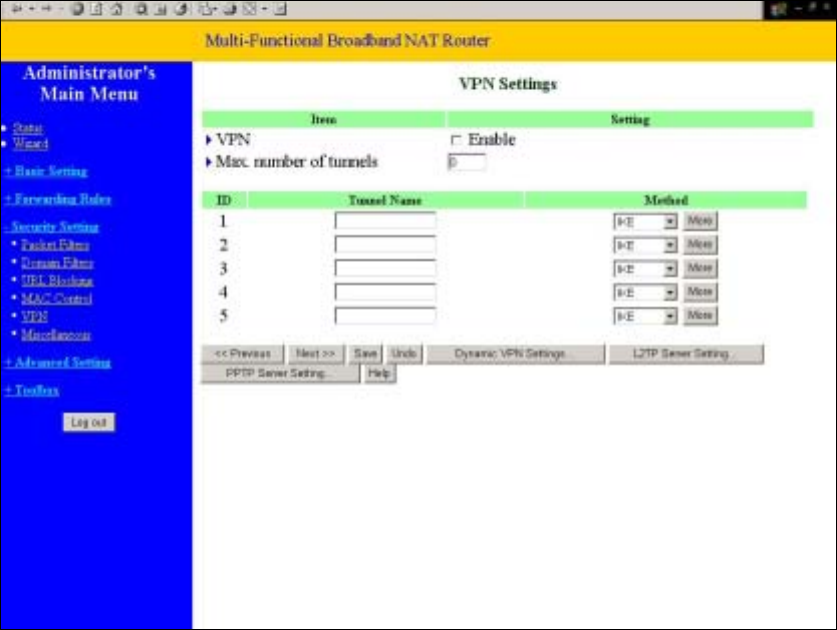Open Method dropdown for tunnel ID 1
The width and height of the screenshot is (837, 630).
pos(645,221)
